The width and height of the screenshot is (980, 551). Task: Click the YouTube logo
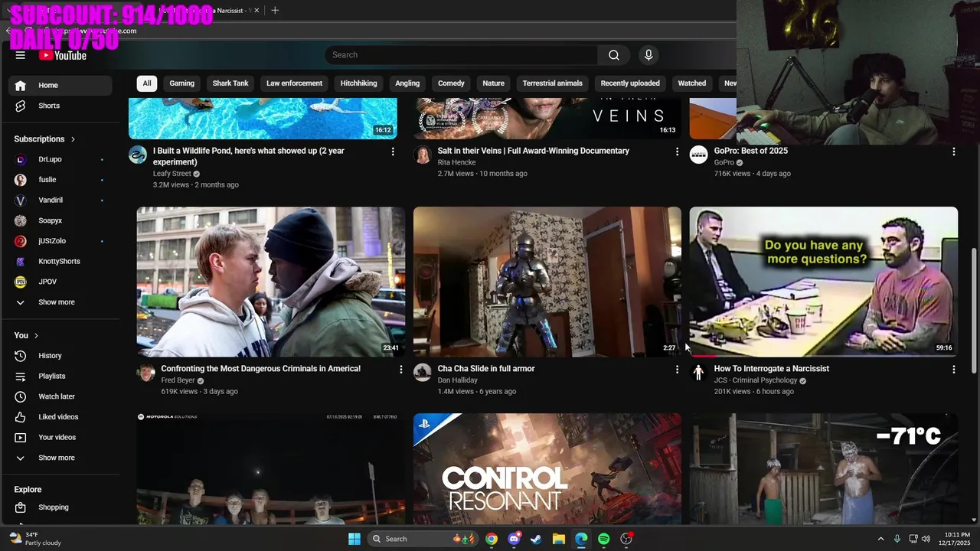click(x=63, y=55)
